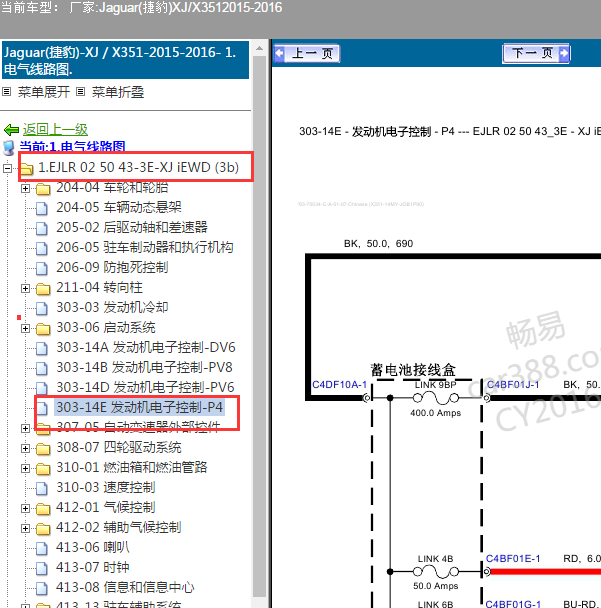Open 413-08 信息和信息中心
Viewport: 601px width, 608px height.
[125, 587]
